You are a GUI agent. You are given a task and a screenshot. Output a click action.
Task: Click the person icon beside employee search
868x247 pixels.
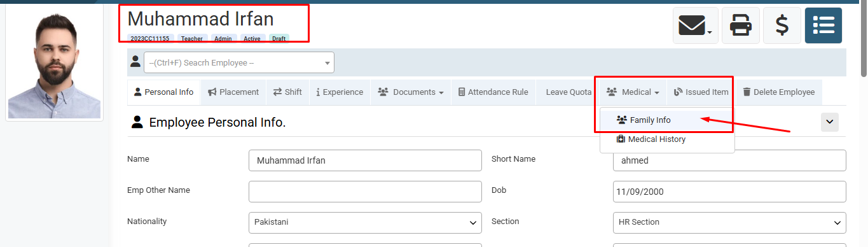(x=135, y=61)
